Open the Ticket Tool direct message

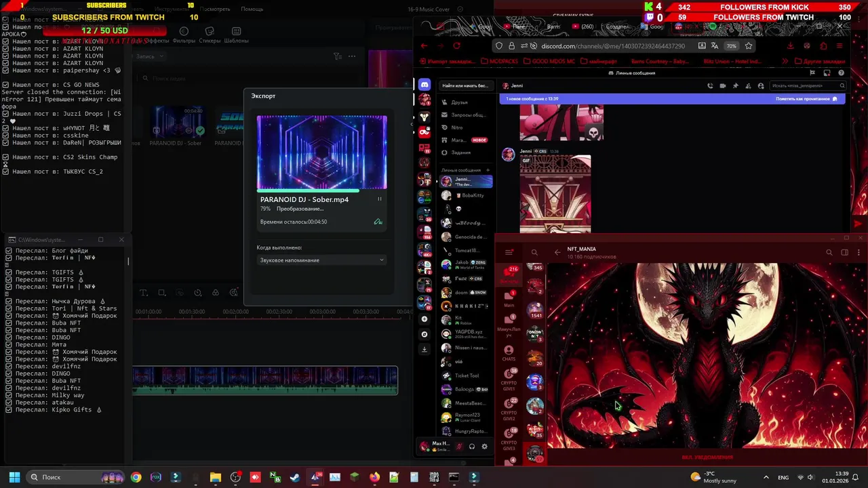[465, 375]
